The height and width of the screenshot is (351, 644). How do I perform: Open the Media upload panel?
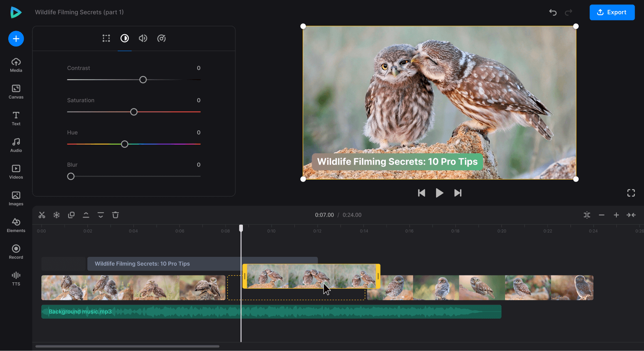(16, 65)
